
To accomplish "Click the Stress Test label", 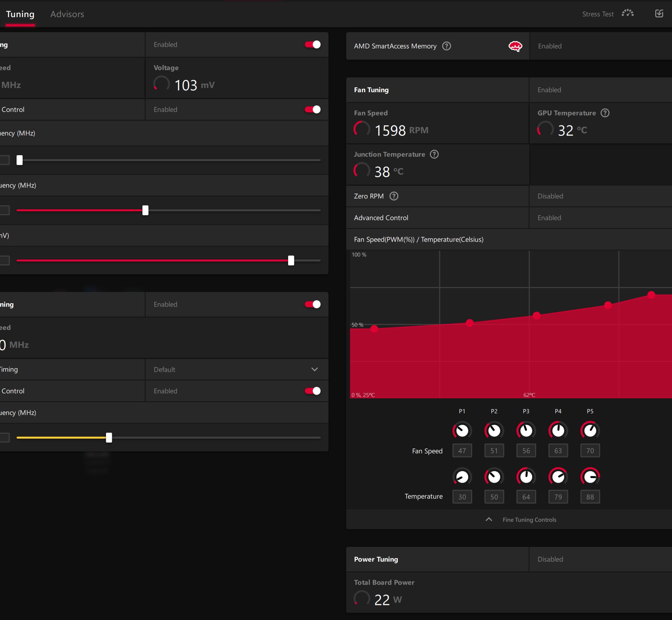I will [x=598, y=14].
